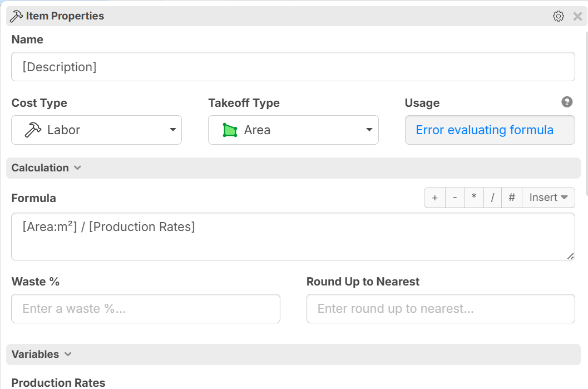Insert the minus operator into formula
Screen dimensions: 588x389
click(x=454, y=198)
